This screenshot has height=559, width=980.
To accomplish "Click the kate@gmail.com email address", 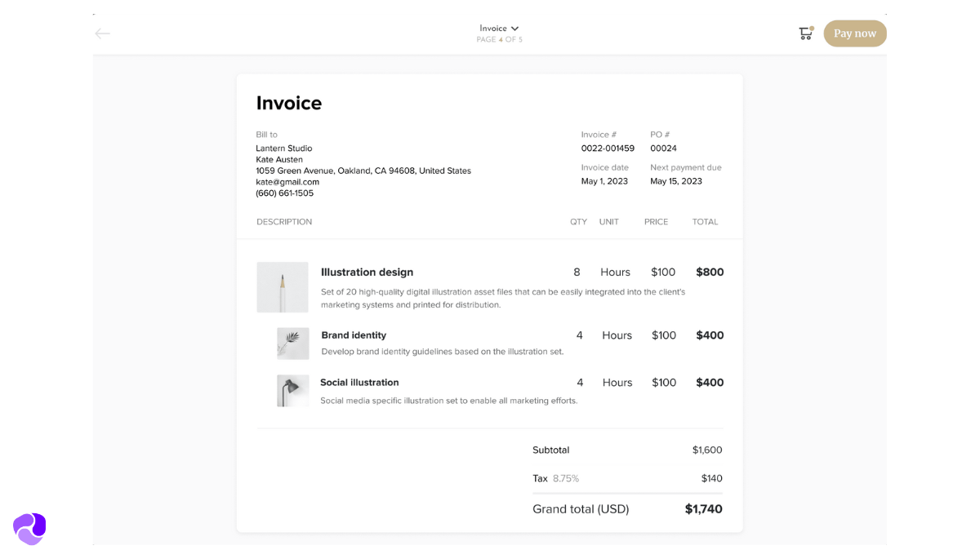I will pos(287,182).
